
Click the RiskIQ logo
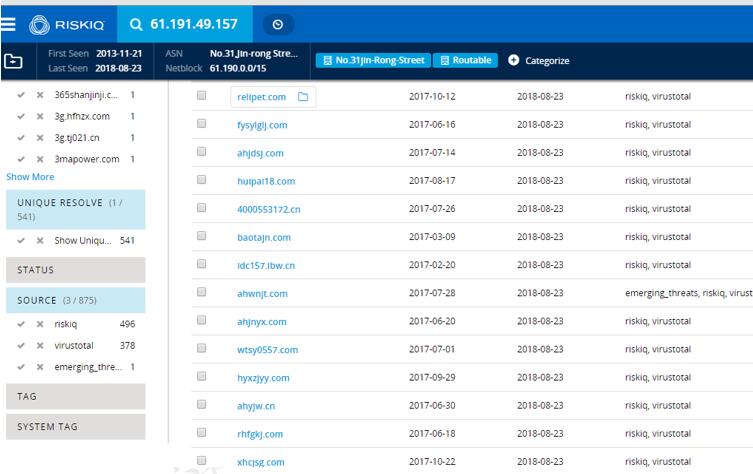(66, 24)
